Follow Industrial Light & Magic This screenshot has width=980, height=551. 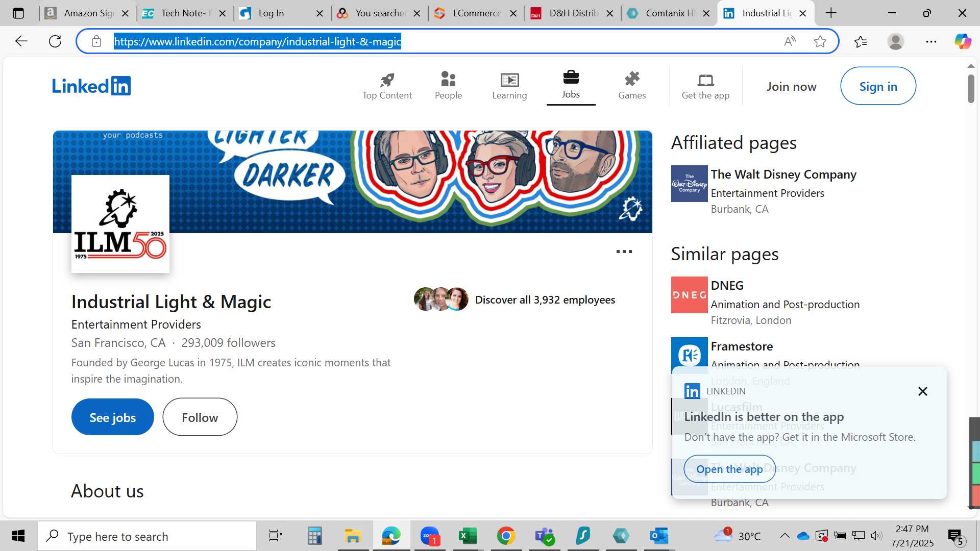click(200, 417)
